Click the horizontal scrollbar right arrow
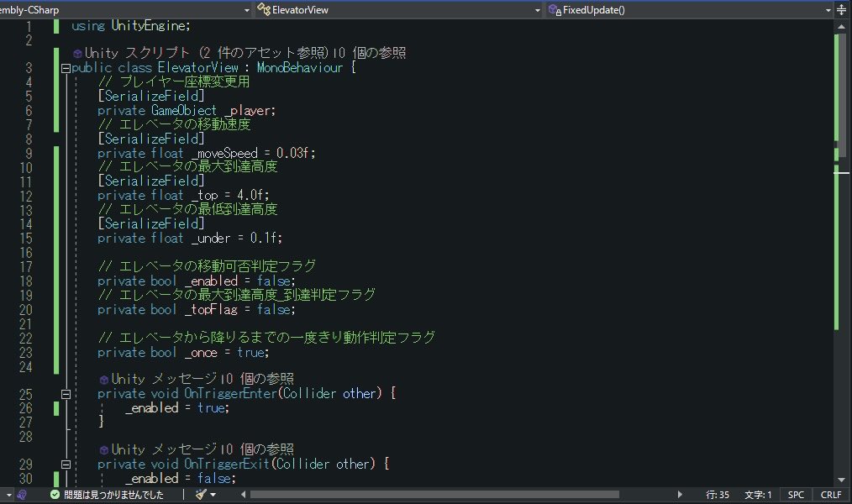852x504 pixels. click(679, 495)
